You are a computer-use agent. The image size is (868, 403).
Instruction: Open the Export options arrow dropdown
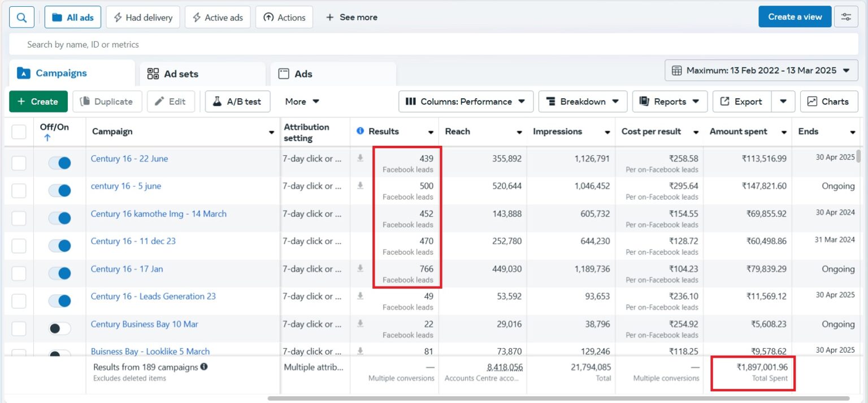click(783, 102)
